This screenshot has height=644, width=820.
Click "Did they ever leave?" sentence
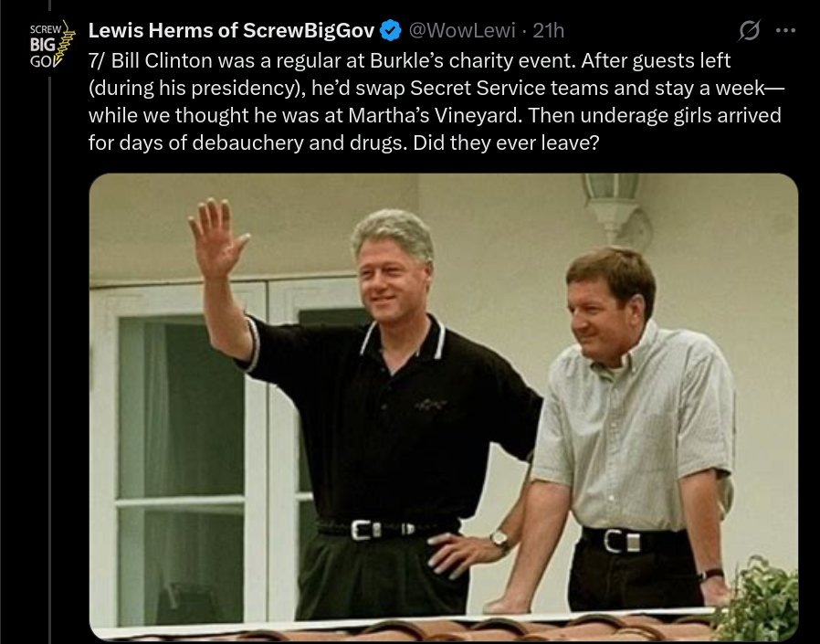pyautogui.click(x=506, y=143)
